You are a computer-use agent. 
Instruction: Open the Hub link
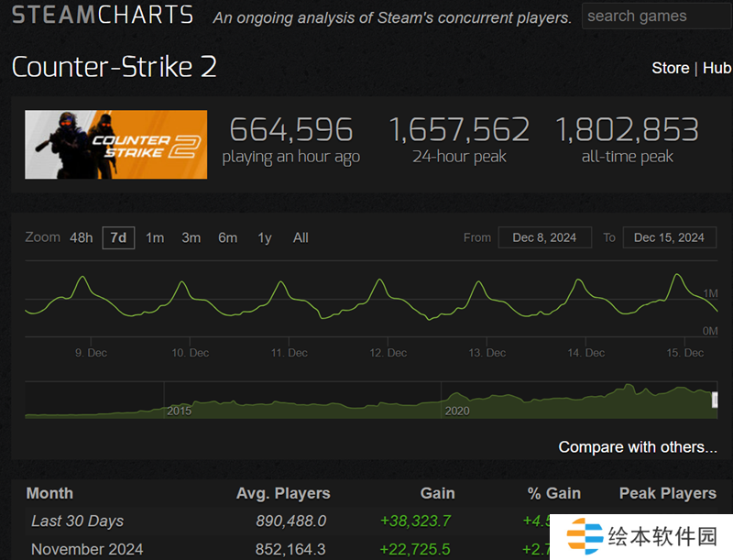(x=717, y=68)
